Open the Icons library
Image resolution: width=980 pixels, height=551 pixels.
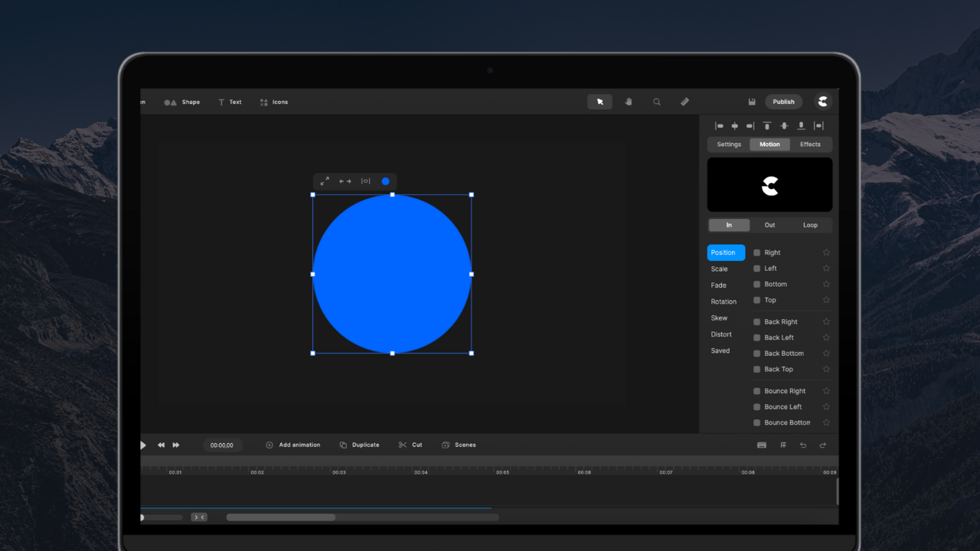[274, 102]
